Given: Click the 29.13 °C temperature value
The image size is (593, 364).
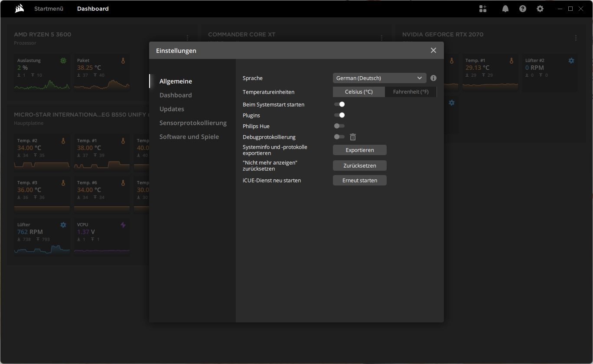Looking at the screenshot, I should 477,68.
